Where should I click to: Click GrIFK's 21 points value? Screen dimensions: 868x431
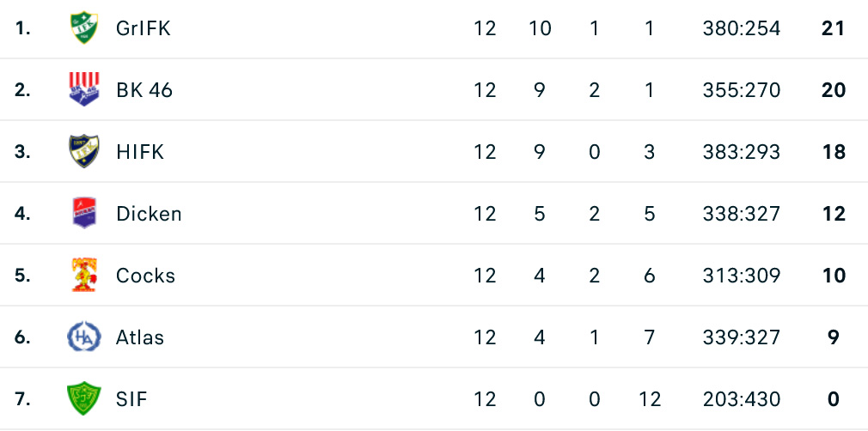(x=834, y=28)
